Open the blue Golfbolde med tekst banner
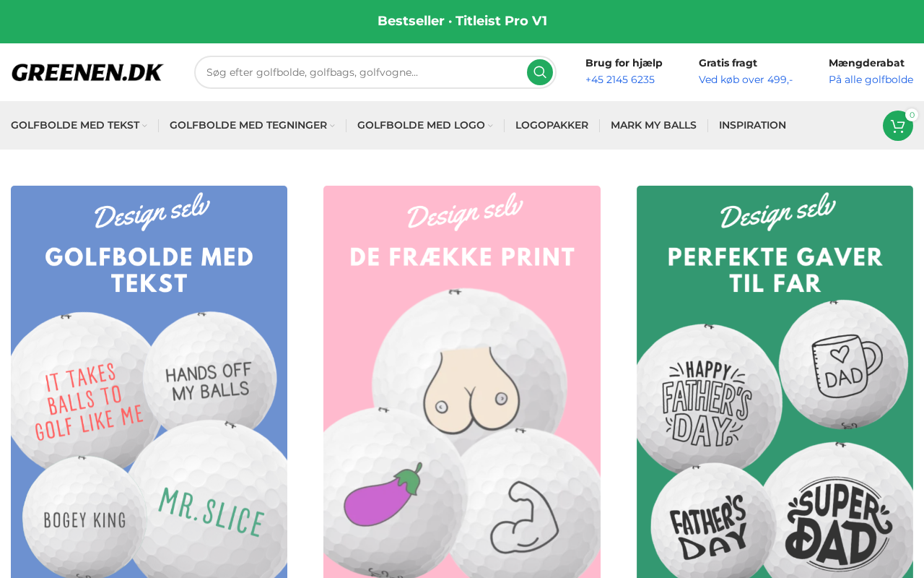This screenshot has width=924, height=578. (149, 381)
